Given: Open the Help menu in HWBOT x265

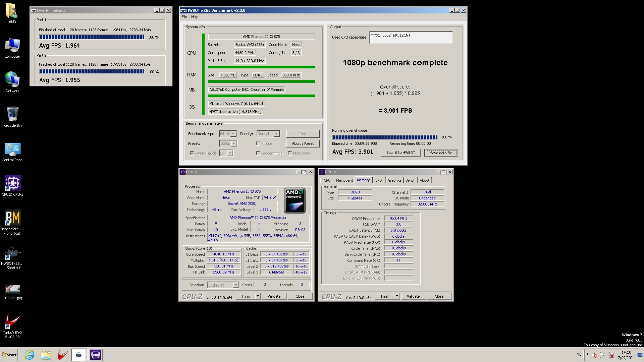Looking at the screenshot, I should (x=195, y=17).
